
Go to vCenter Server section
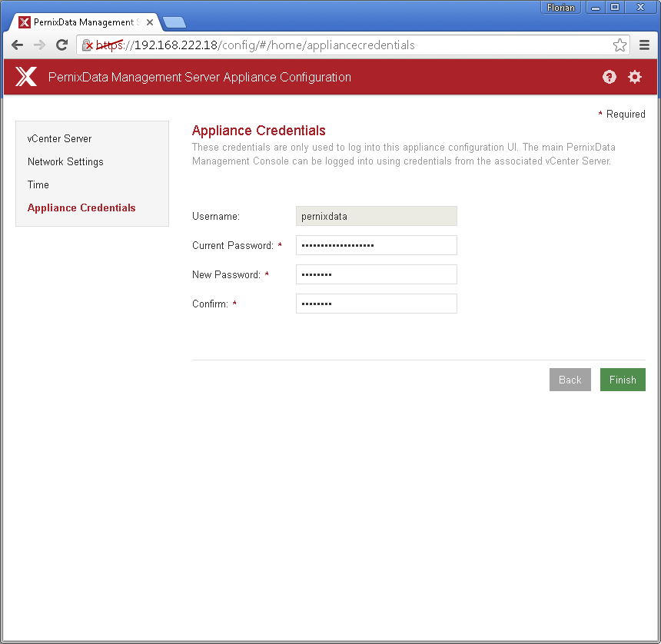click(x=59, y=138)
